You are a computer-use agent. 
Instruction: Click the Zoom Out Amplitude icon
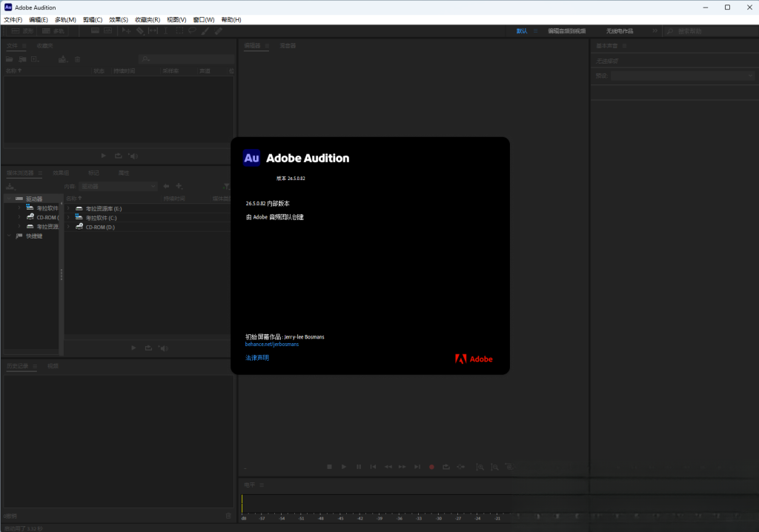(494, 467)
